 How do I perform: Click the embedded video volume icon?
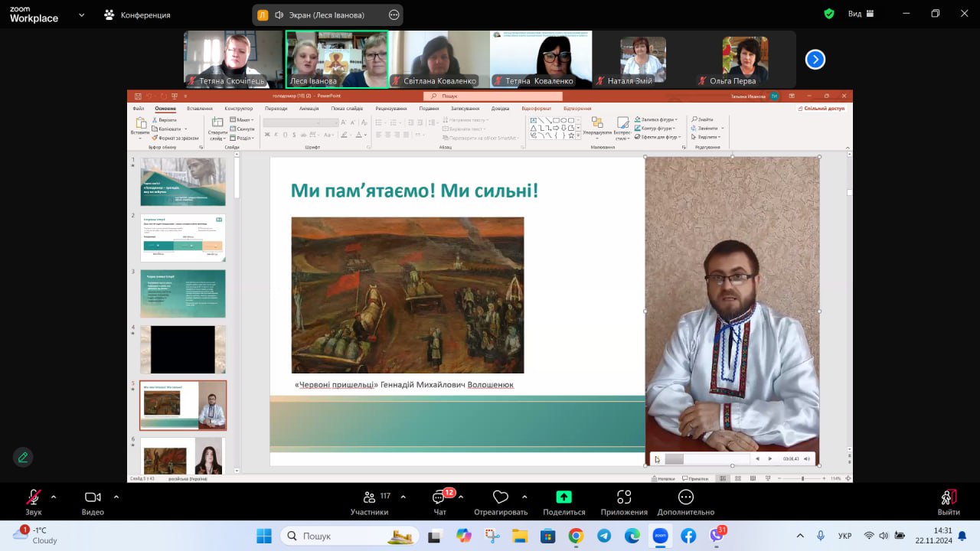click(807, 458)
